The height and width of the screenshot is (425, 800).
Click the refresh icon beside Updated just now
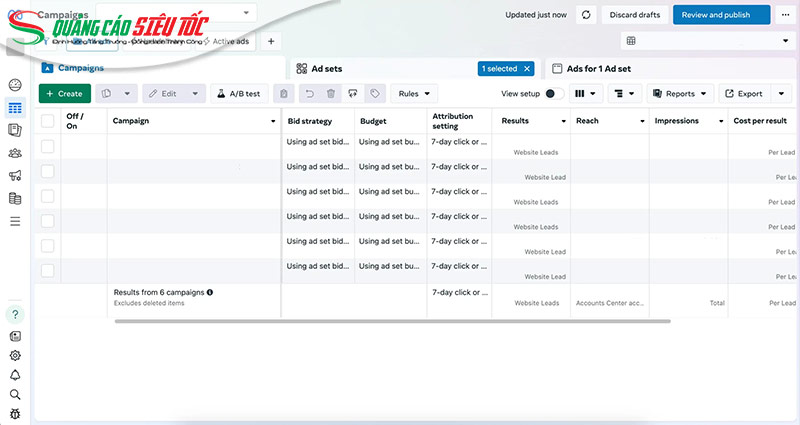[x=586, y=15]
